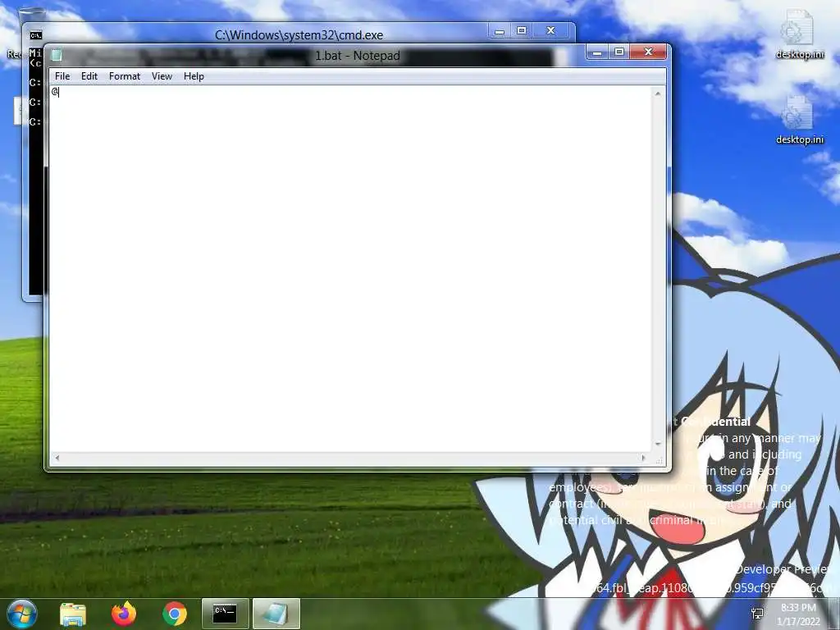Click the Notepad vertical scrollbar up arrow
This screenshot has width=840, height=630.
658,94
